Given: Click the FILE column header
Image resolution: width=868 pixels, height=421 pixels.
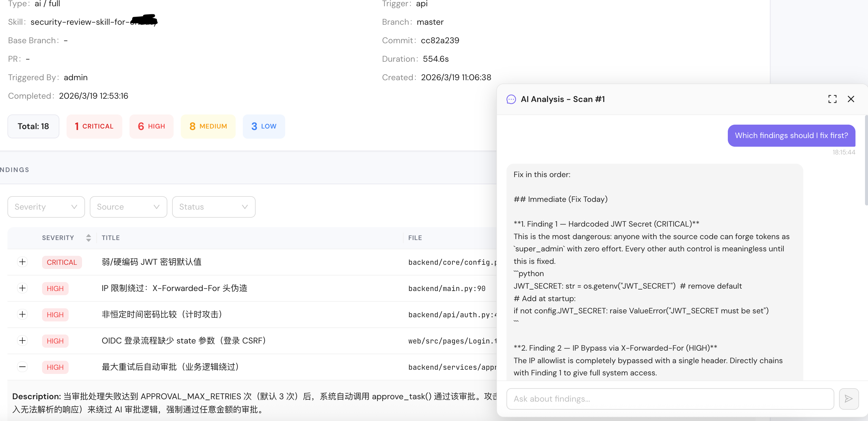Looking at the screenshot, I should point(415,238).
